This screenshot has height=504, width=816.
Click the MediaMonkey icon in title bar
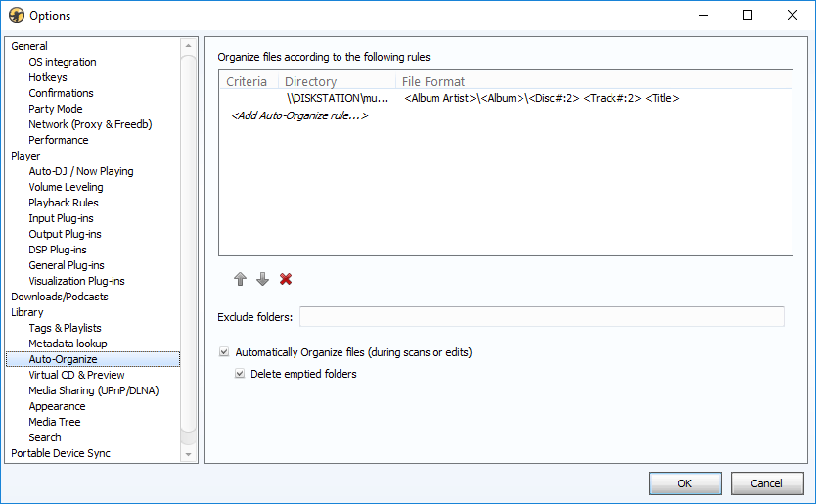(x=16, y=16)
